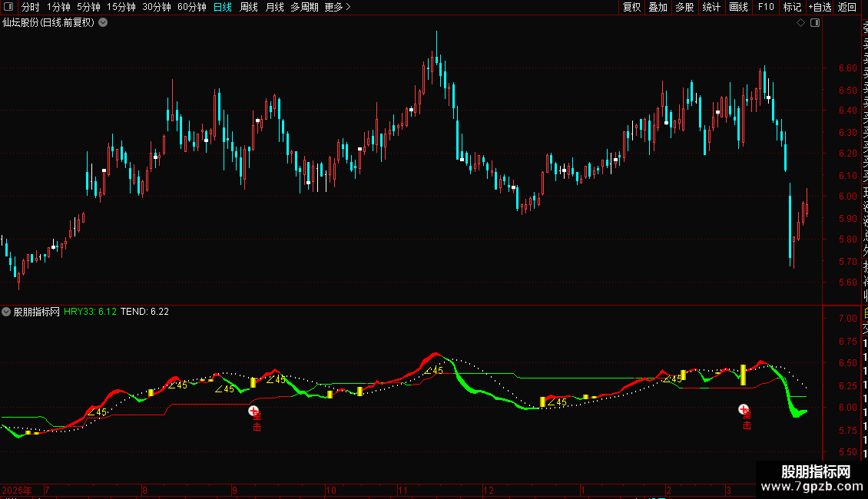The image size is (868, 499).
Task: Expand the 仙坛股份 chart title dropdown
Action: pyautogui.click(x=103, y=23)
